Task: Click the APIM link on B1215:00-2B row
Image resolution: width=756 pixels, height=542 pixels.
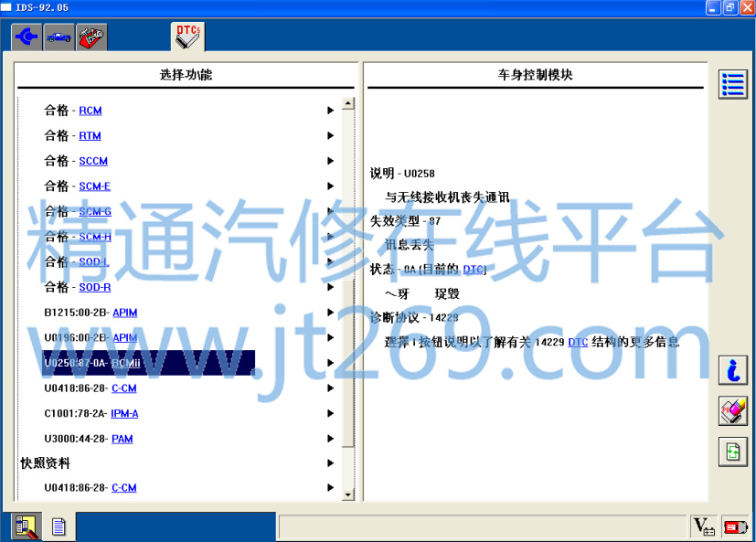Action: [x=125, y=313]
